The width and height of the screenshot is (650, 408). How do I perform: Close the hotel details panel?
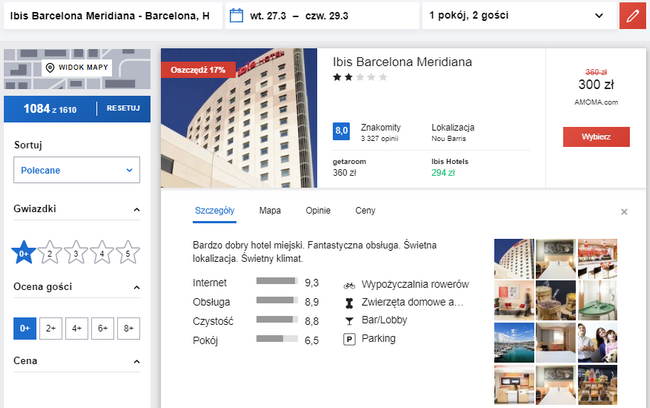[624, 212]
